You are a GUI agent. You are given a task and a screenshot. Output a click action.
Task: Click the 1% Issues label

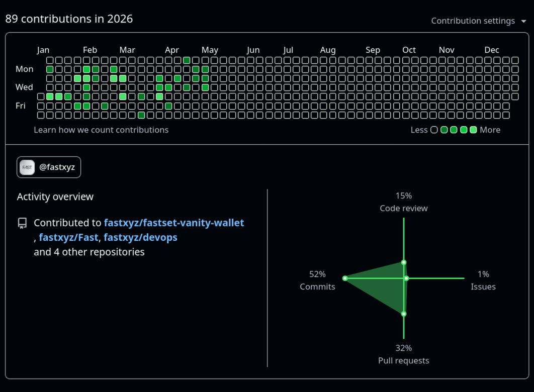(483, 280)
